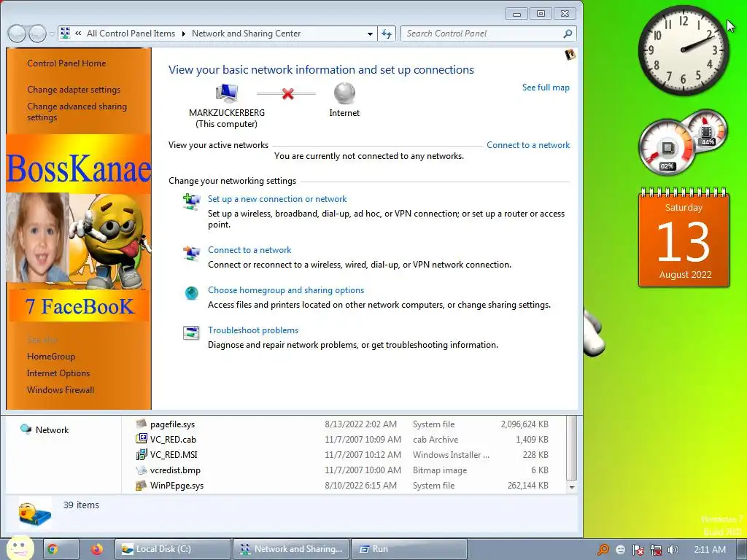Open the recent pages dropdown arrow
Viewport: 747px width, 560px height.
(x=52, y=34)
